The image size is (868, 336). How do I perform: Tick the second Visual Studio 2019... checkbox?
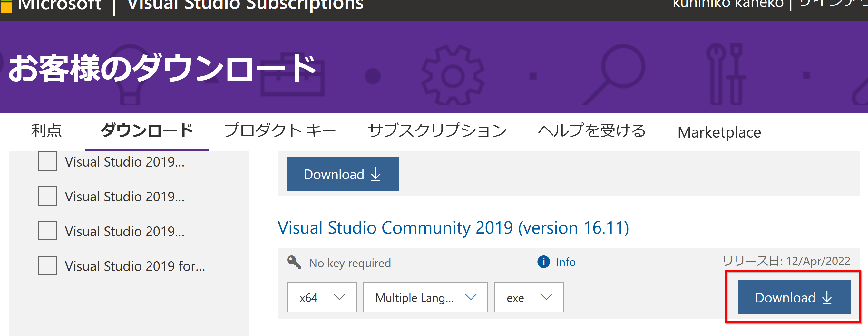pyautogui.click(x=47, y=196)
